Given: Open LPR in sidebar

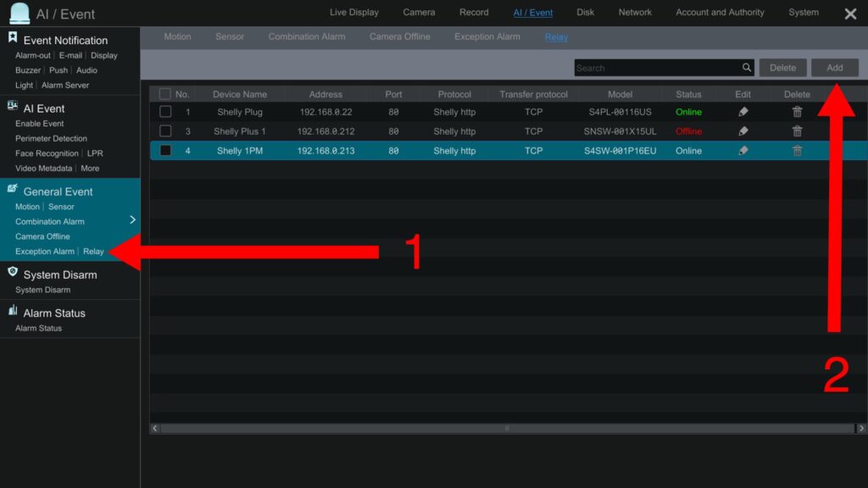Looking at the screenshot, I should pyautogui.click(x=95, y=153).
